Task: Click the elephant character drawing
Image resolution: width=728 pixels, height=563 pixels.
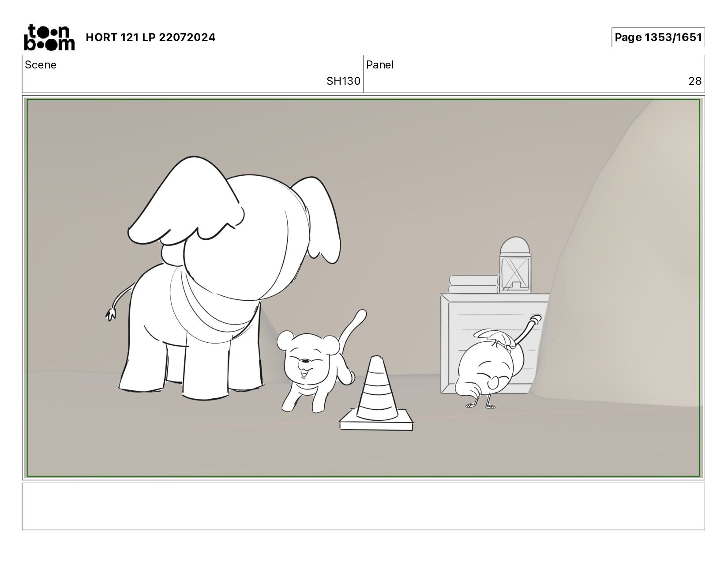Action: (x=223, y=278)
